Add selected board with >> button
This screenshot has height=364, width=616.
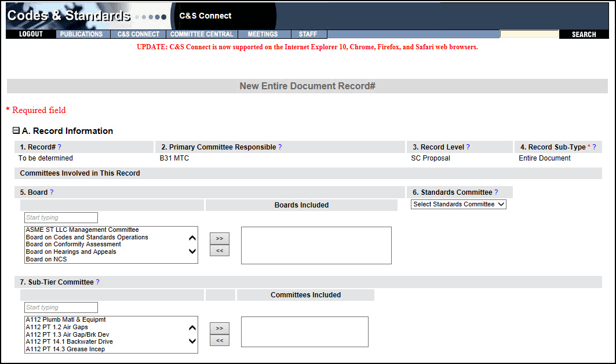coord(220,238)
